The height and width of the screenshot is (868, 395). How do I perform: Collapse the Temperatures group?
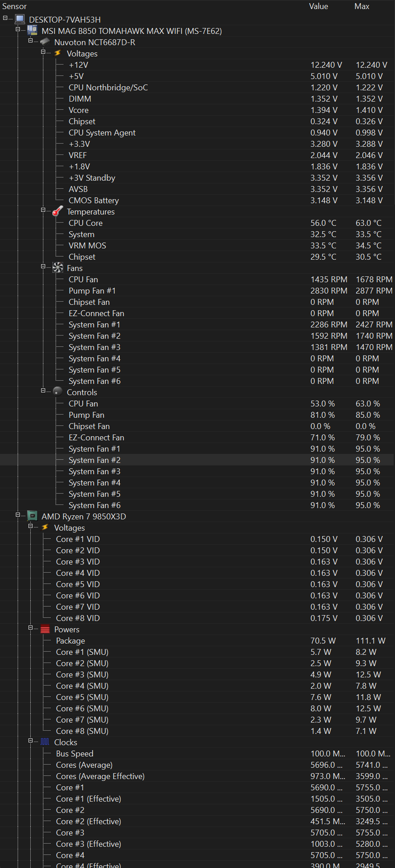coord(43,210)
